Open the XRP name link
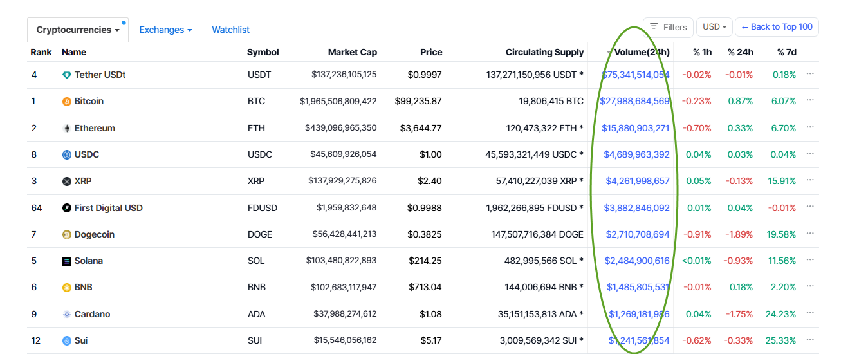The width and height of the screenshot is (868, 354). click(x=83, y=181)
